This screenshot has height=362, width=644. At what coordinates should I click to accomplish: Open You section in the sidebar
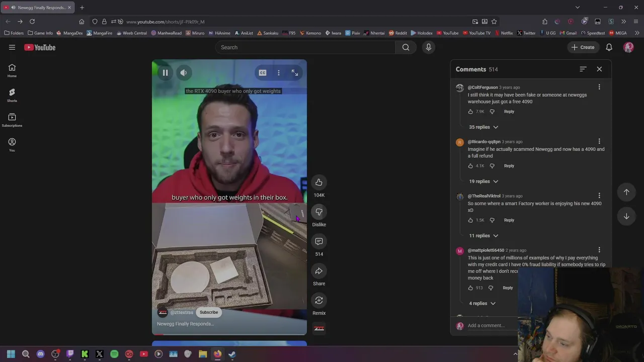click(x=12, y=145)
